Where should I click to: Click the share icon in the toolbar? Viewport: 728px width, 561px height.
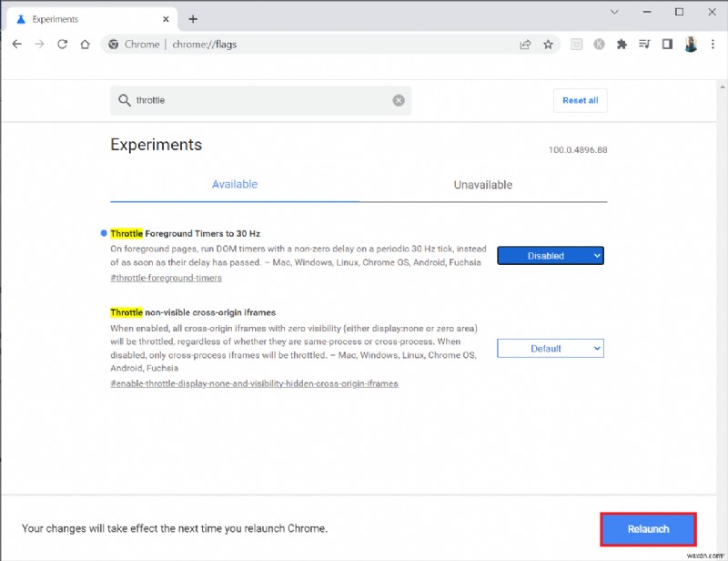pyautogui.click(x=525, y=44)
